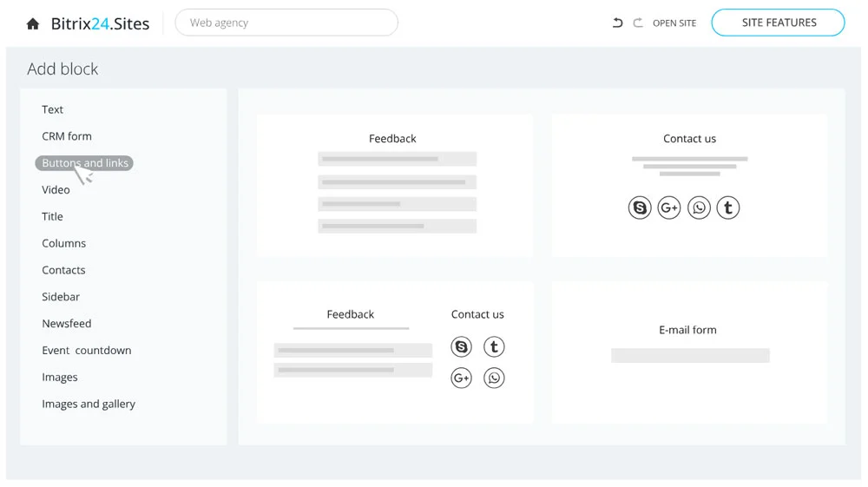Focus the Web agency site name field
The width and height of the screenshot is (868, 487).
coord(286,23)
